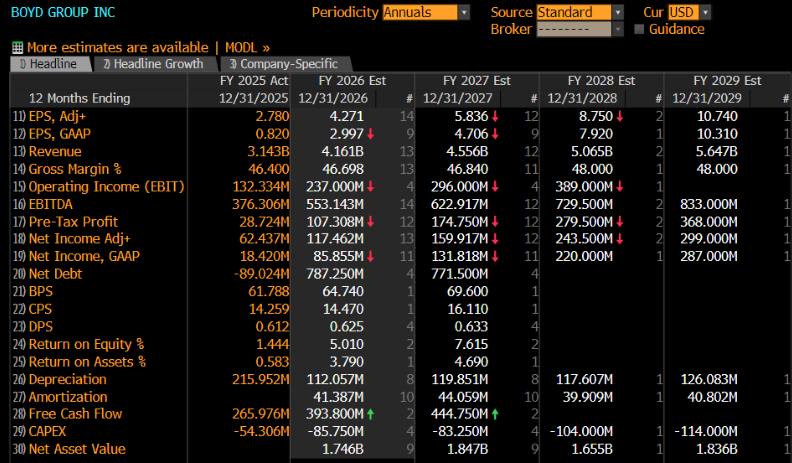Select the Net Income Adj+ row label
Image resolution: width=792 pixels, height=463 pixels.
click(79, 239)
